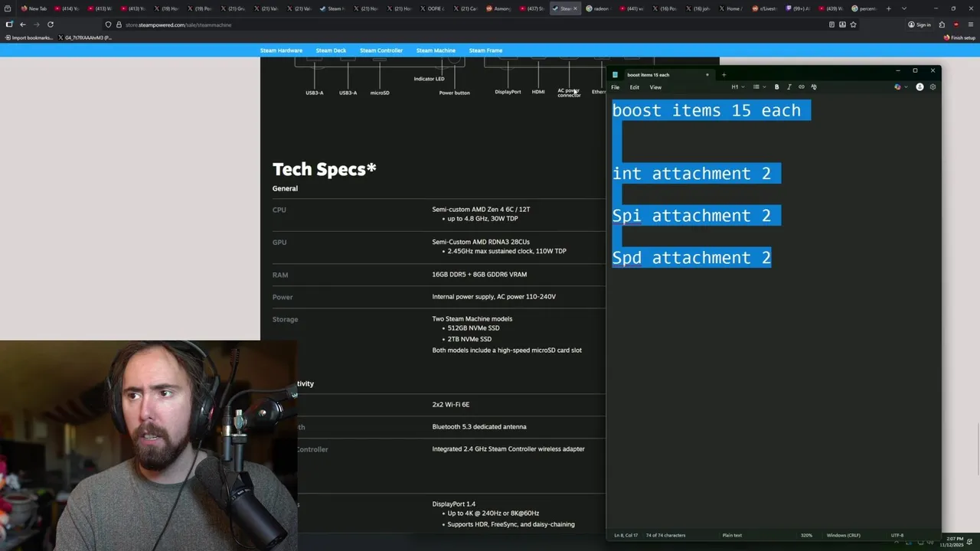The height and width of the screenshot is (551, 980).
Task: Open Copilot menu in Notepad
Action: pos(901,87)
